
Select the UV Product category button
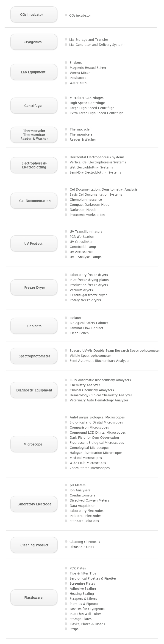click(x=34, y=244)
